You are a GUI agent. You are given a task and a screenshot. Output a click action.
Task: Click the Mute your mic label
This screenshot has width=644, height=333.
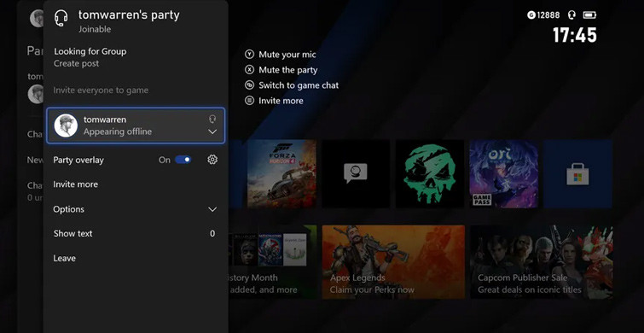tap(287, 55)
